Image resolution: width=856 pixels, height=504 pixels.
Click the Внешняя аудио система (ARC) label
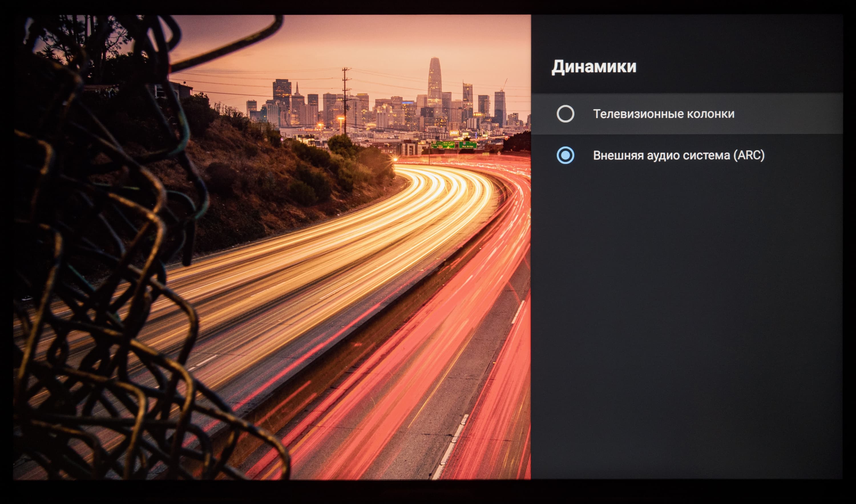tap(679, 155)
